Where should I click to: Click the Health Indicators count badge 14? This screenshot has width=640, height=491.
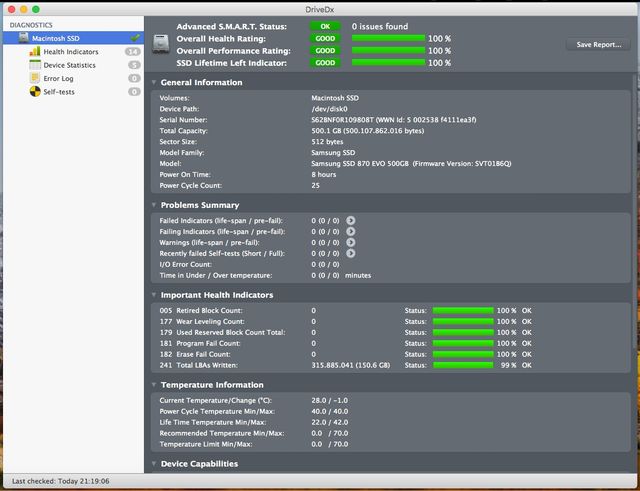pyautogui.click(x=133, y=51)
